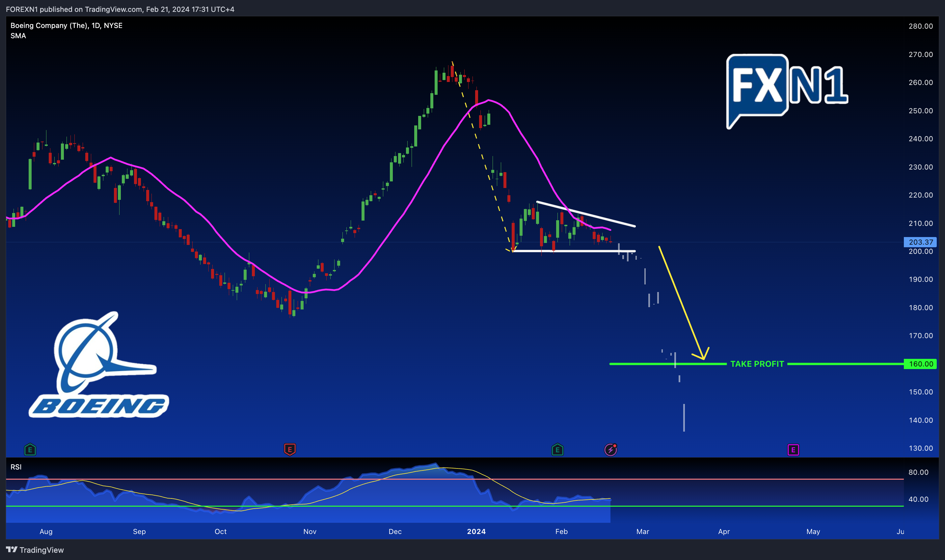Click the 170.00 price axis label

pos(921,335)
